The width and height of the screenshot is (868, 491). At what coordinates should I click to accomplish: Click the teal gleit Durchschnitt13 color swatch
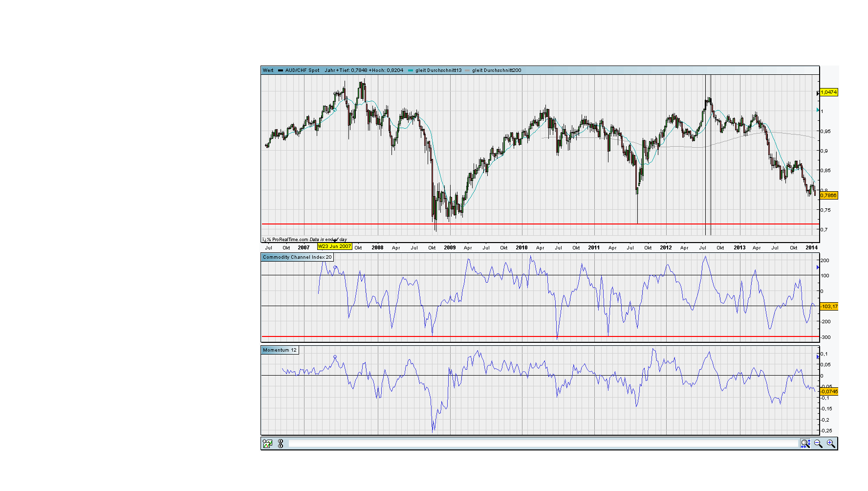(411, 70)
